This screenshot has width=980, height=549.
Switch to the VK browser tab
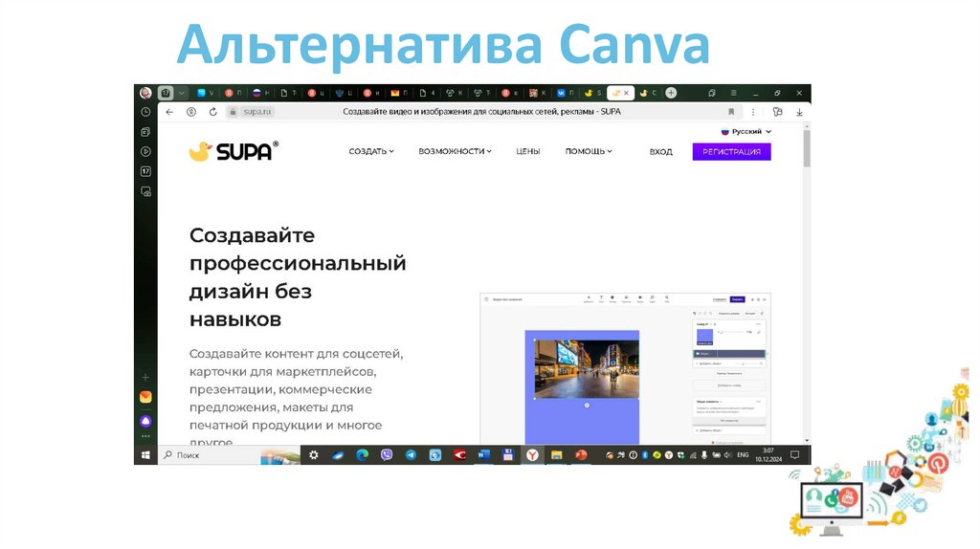(566, 93)
